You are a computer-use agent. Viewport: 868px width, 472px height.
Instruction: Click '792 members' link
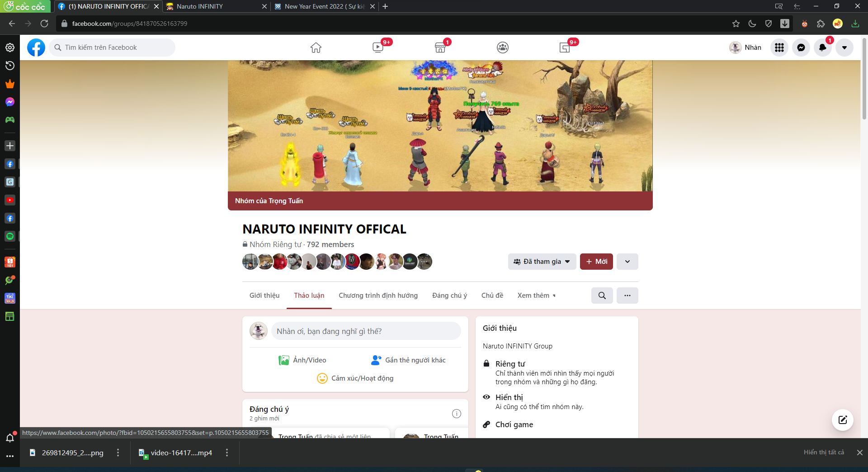click(x=330, y=244)
